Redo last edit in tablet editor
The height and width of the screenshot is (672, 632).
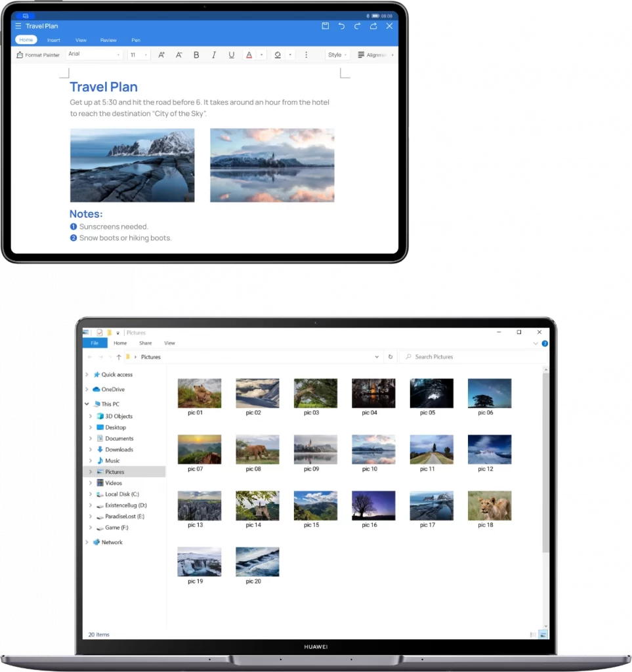click(358, 26)
